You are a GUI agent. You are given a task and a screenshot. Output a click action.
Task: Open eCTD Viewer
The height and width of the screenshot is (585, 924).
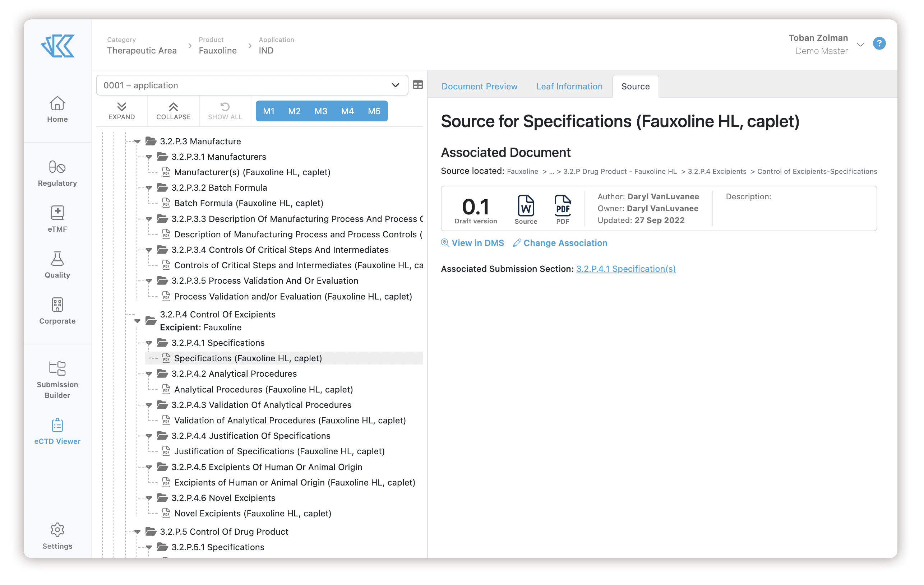pyautogui.click(x=57, y=432)
